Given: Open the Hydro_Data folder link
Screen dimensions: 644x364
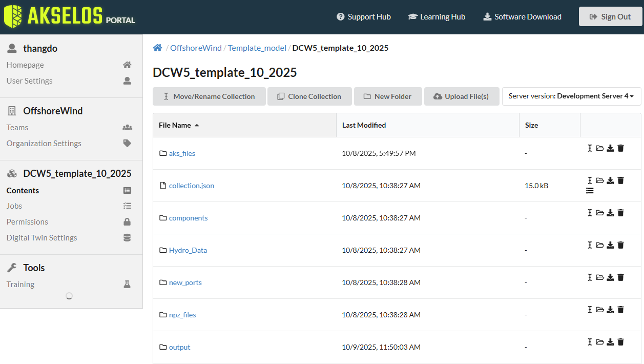Looking at the screenshot, I should point(188,250).
